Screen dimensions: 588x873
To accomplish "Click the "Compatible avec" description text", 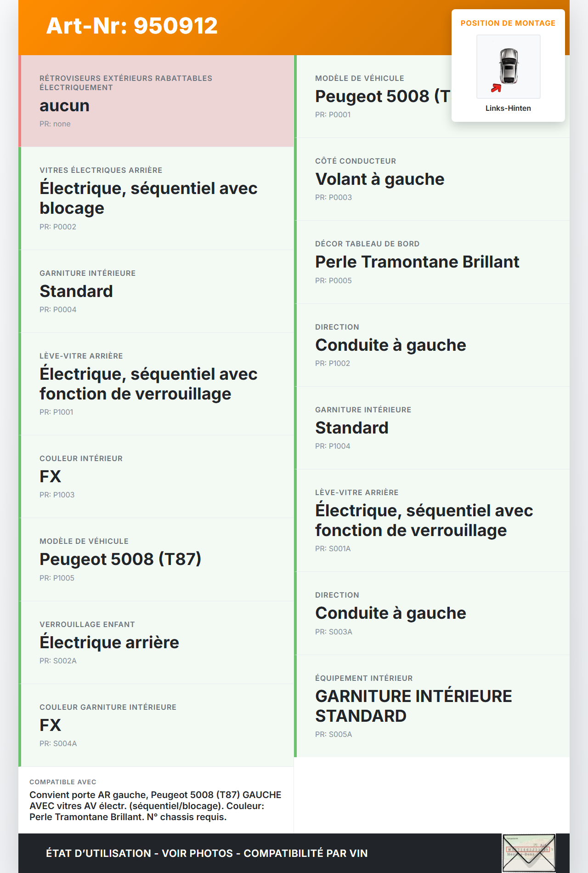I will click(x=155, y=805).
